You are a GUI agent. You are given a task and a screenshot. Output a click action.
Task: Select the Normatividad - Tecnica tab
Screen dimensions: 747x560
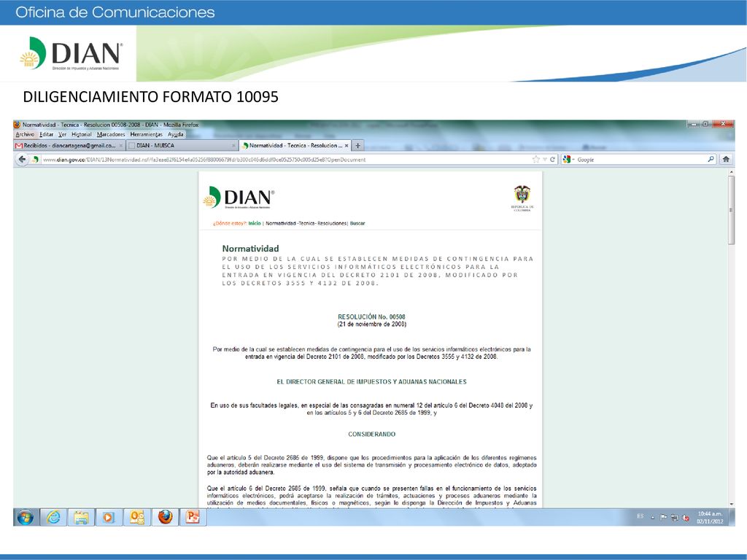pos(295,146)
